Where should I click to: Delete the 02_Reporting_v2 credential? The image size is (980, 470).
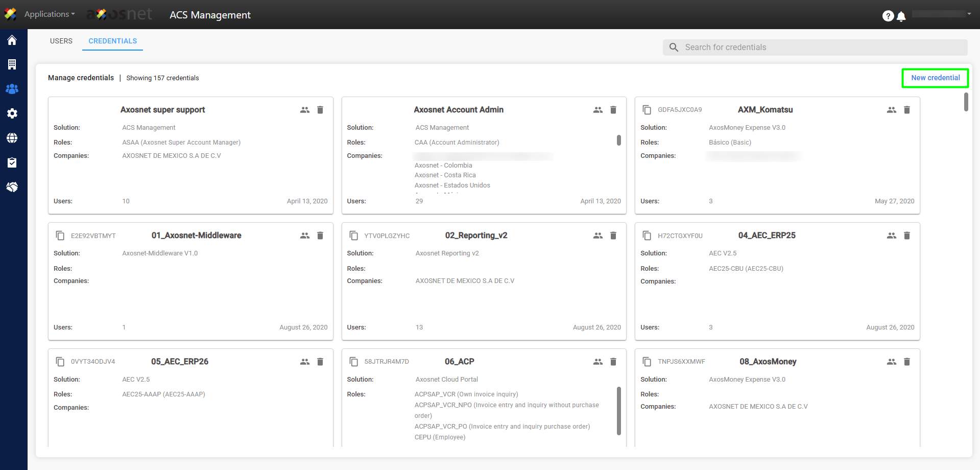(613, 236)
